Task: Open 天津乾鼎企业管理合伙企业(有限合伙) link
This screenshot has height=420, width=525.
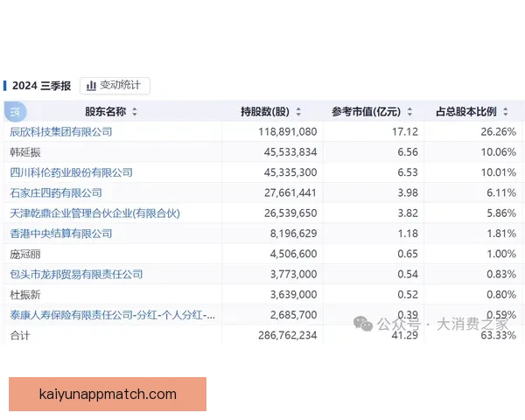Action: 94,213
